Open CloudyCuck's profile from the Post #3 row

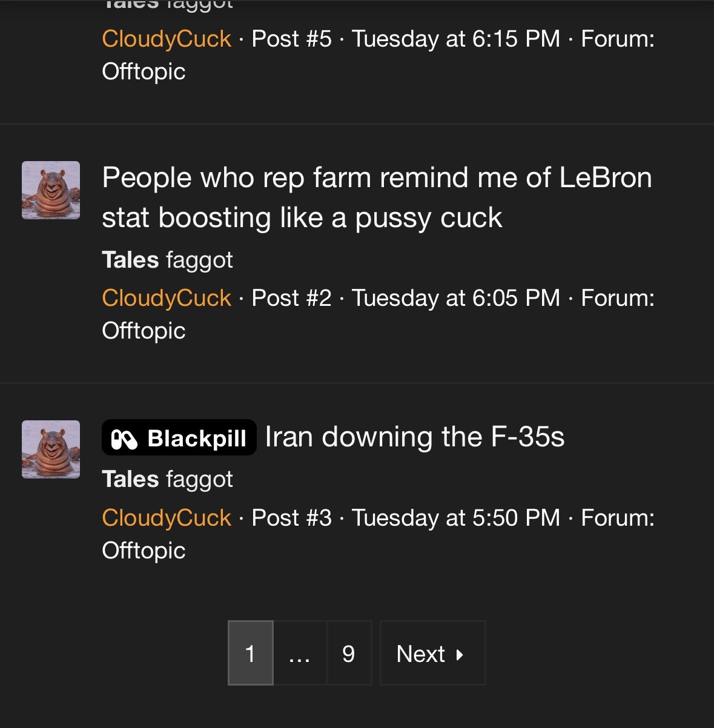pyautogui.click(x=167, y=518)
